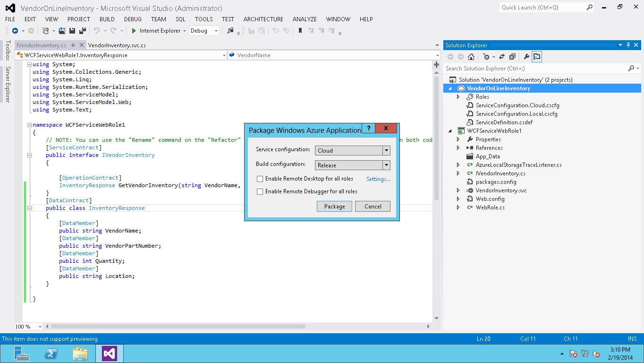Click the Find in Files toolbar icon
This screenshot has width=644, height=363.
(230, 31)
